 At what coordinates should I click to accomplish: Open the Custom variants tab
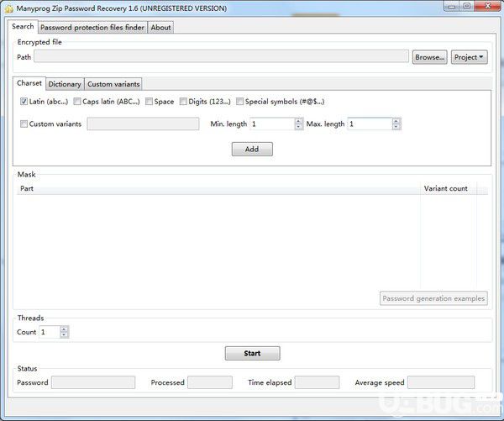click(113, 84)
